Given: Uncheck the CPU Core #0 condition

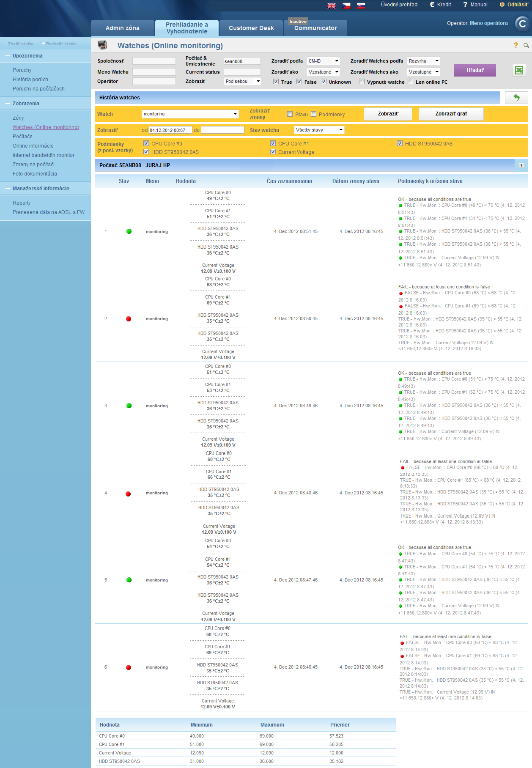Looking at the screenshot, I should [x=146, y=143].
